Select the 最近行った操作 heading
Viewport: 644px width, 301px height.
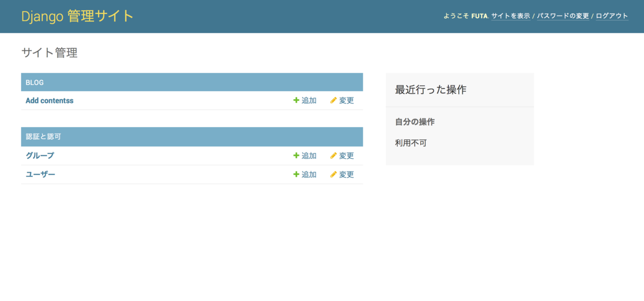431,90
